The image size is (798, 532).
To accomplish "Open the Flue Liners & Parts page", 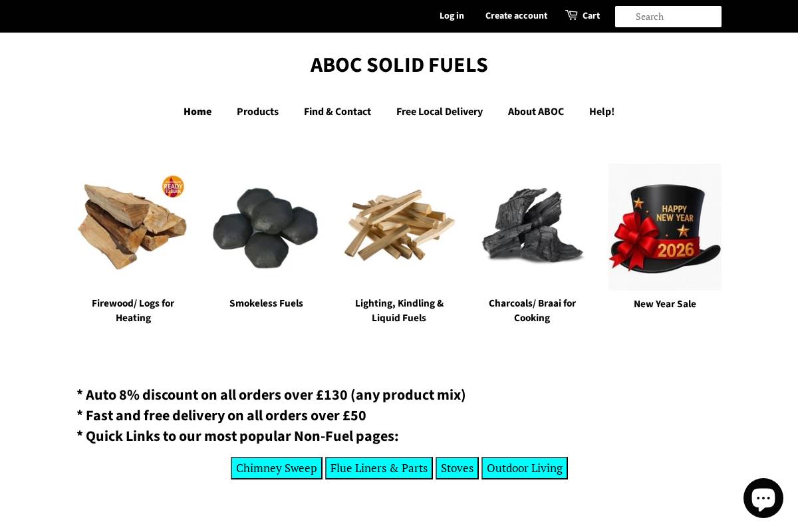I will [378, 468].
